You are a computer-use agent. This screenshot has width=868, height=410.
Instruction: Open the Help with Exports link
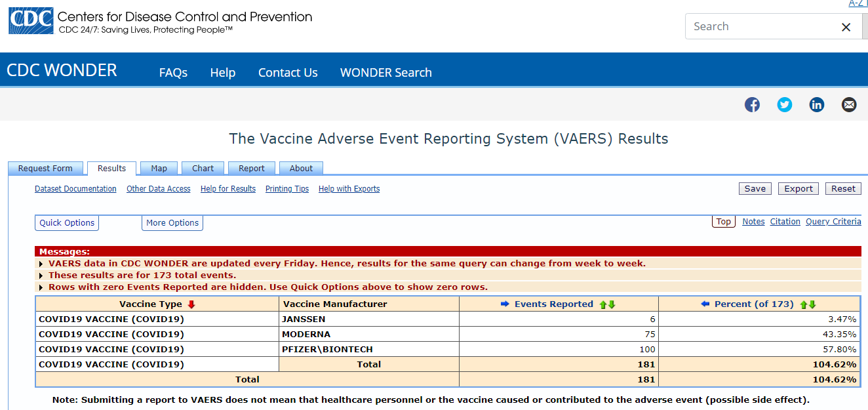(349, 189)
